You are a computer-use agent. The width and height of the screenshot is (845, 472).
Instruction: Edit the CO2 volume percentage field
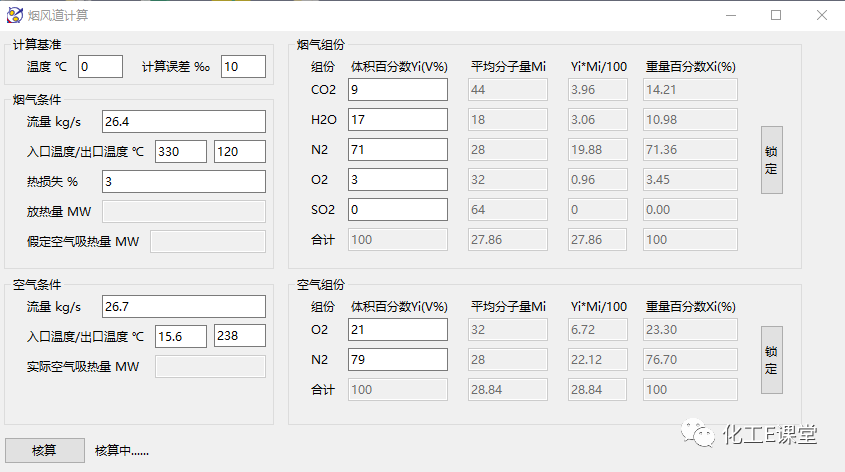(x=397, y=90)
